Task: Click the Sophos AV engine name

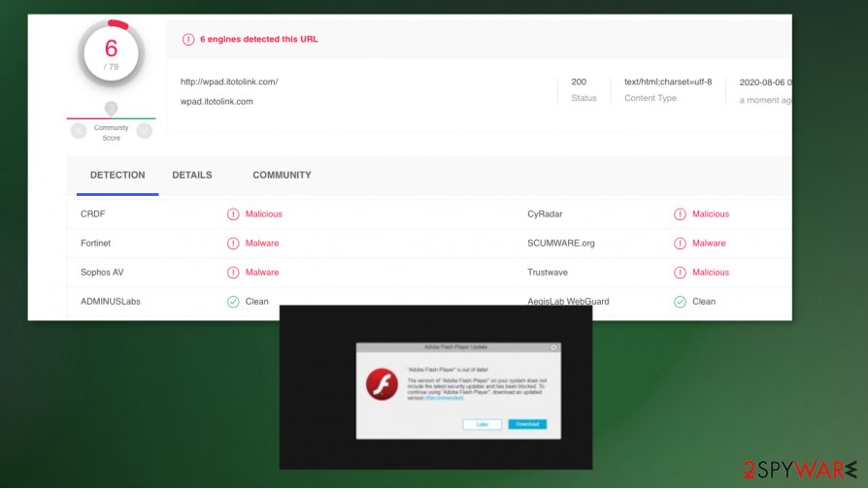Action: click(102, 273)
